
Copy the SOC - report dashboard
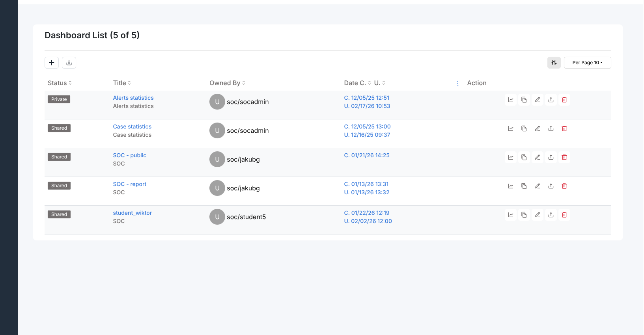pos(524,186)
